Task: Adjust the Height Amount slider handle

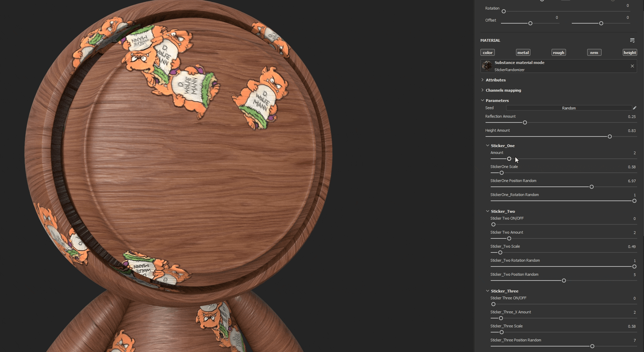Action: [x=610, y=136]
